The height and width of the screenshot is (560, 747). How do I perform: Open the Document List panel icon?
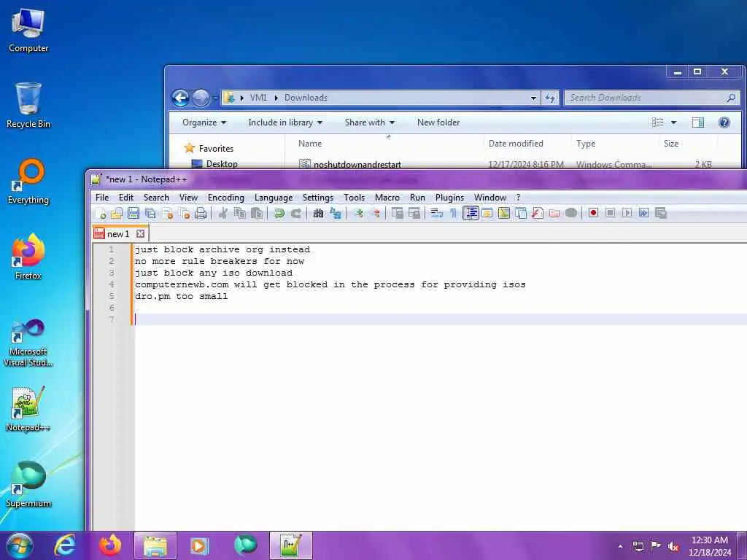(521, 214)
